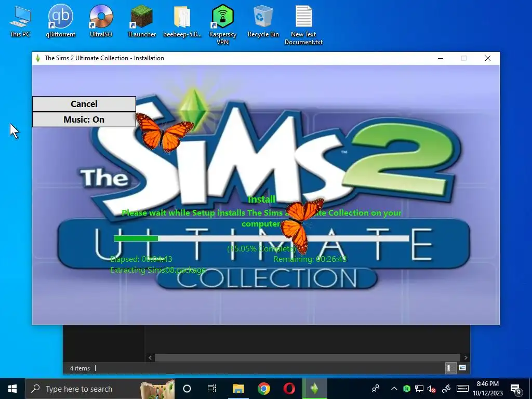This screenshot has width=532, height=399.
Task: Select the Recycle Bin icon
Action: coord(263,22)
